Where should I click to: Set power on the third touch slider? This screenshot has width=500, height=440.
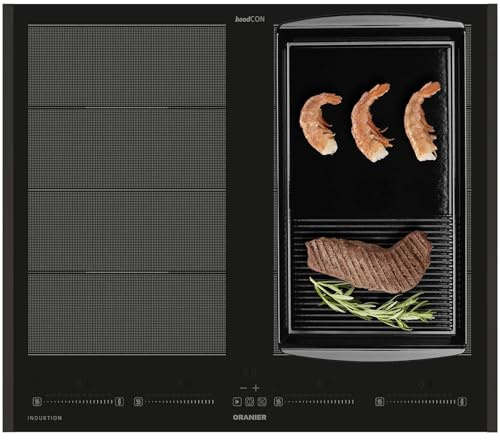tap(319, 402)
